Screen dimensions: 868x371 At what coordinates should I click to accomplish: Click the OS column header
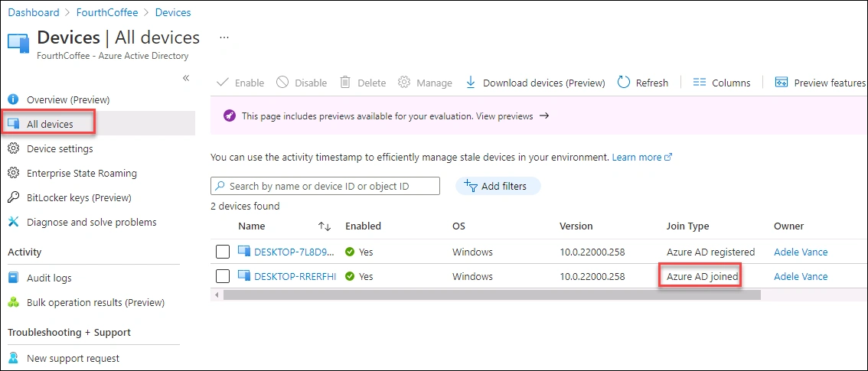coord(459,226)
